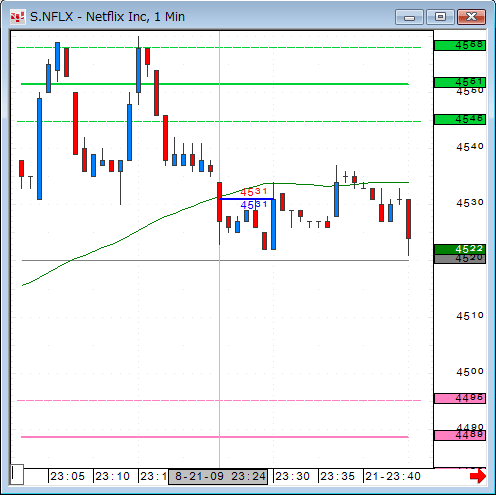Image resolution: width=496 pixels, height=495 pixels.
Task: Click the 4500 price scale value
Action: (470, 372)
